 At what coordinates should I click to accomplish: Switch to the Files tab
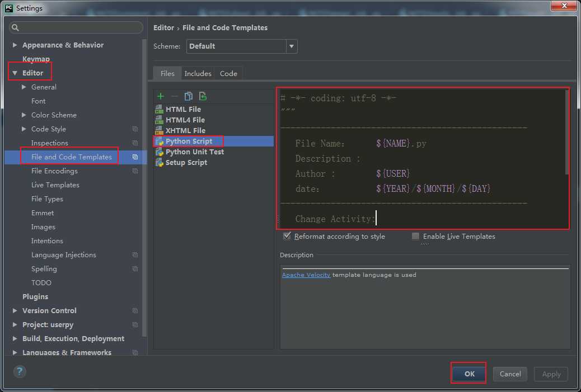pos(167,73)
